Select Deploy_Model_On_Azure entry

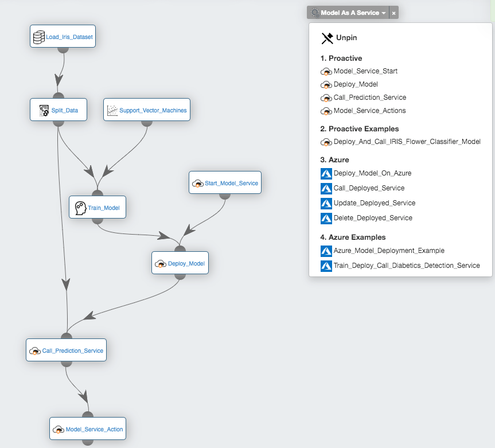[372, 173]
